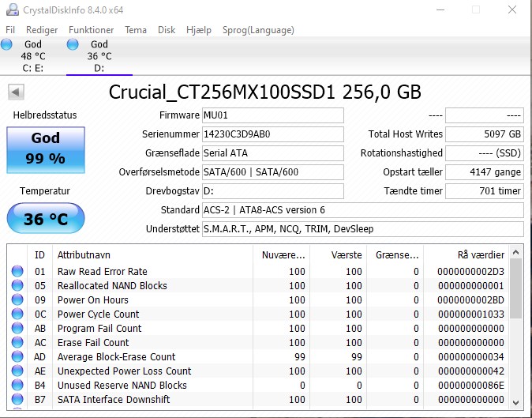Click the Drevbogstav field showing D:
The height and width of the screenshot is (418, 532).
(x=273, y=191)
